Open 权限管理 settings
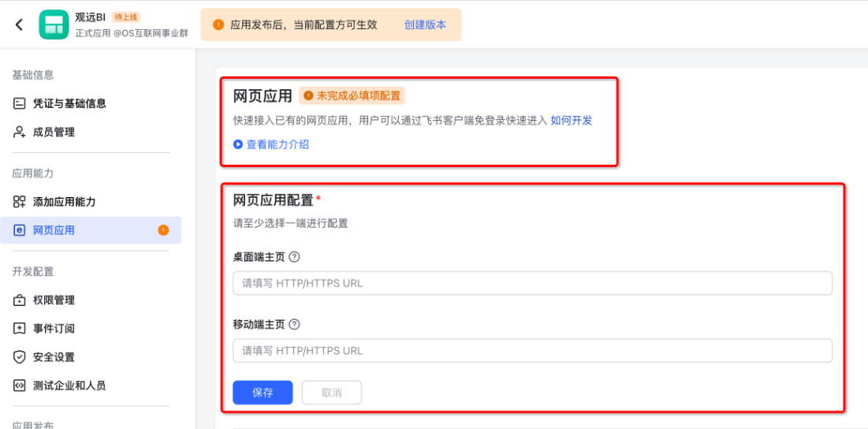The image size is (868, 429). [54, 300]
